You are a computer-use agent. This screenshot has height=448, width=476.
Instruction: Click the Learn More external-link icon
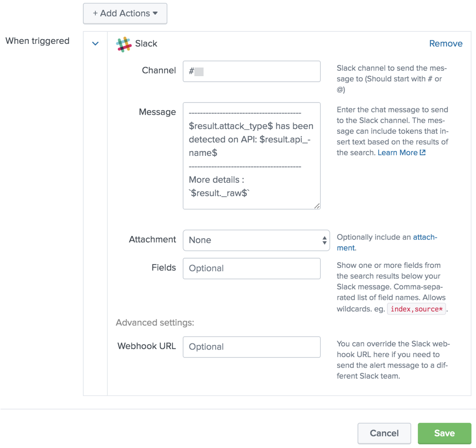[x=422, y=152]
